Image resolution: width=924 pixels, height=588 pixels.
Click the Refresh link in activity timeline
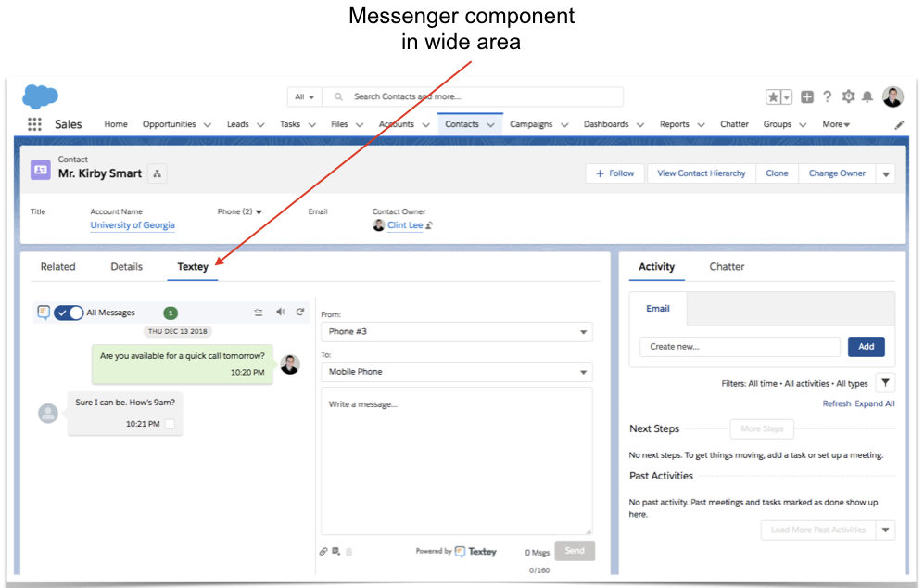pos(837,404)
